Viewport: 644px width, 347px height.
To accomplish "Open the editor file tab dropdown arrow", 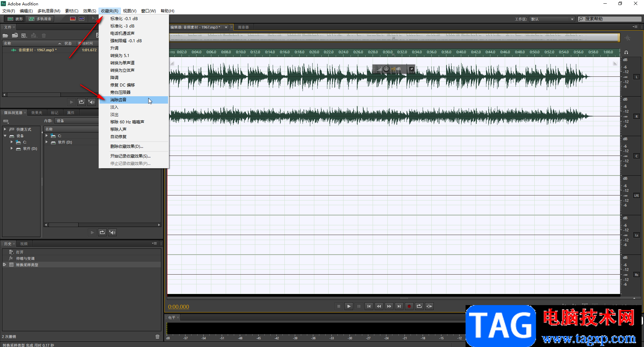I will pos(226,27).
